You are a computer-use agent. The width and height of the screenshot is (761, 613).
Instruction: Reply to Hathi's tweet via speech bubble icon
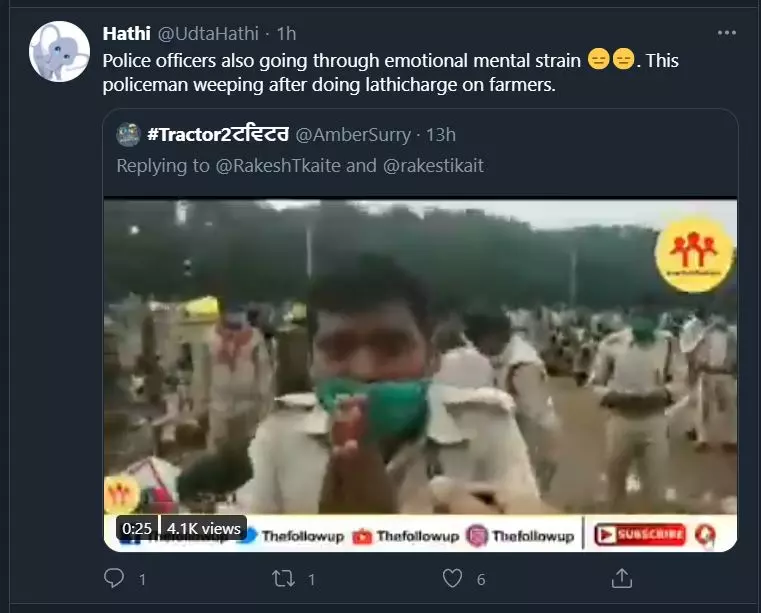(114, 578)
